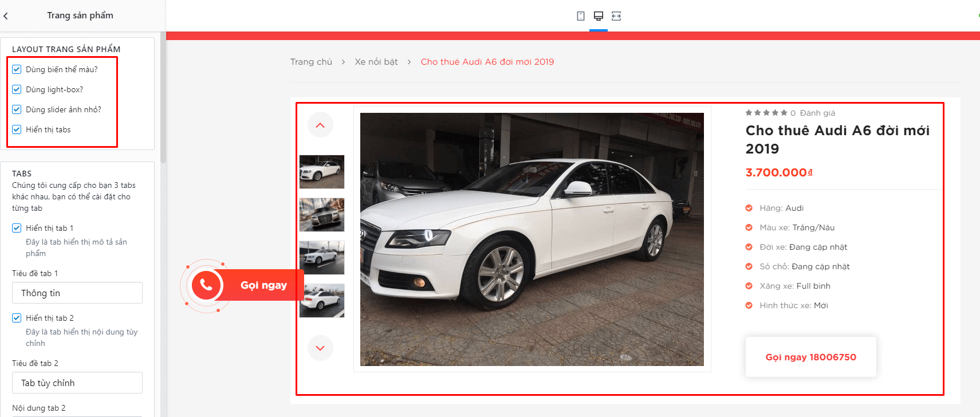The height and width of the screenshot is (417, 980).
Task: Open 'Trang chủ' breadcrumb link
Action: tap(311, 62)
